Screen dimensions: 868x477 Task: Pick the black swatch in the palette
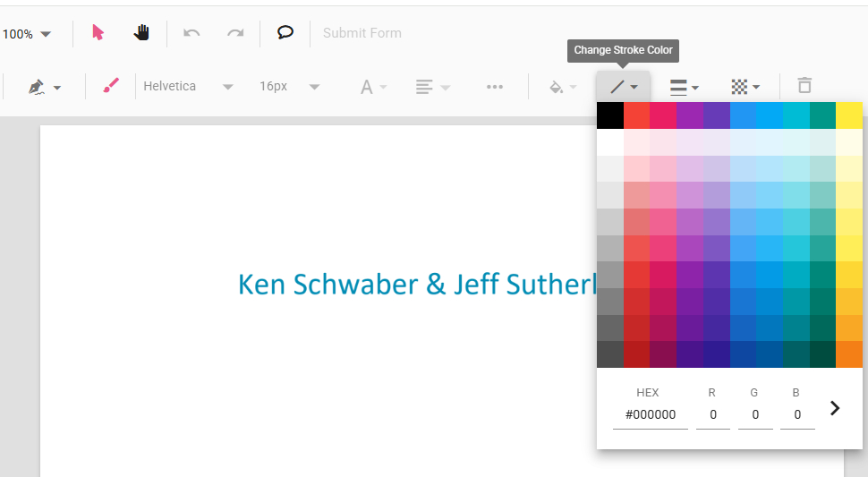[609, 115]
